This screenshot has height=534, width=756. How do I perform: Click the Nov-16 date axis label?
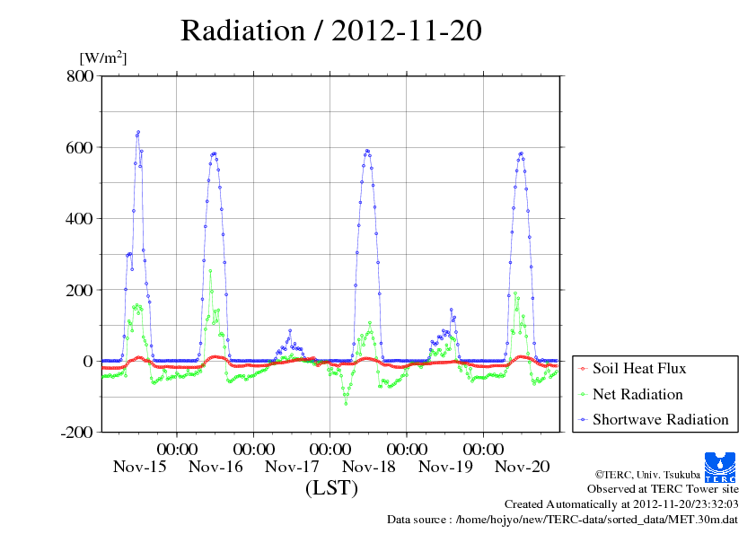(x=215, y=467)
